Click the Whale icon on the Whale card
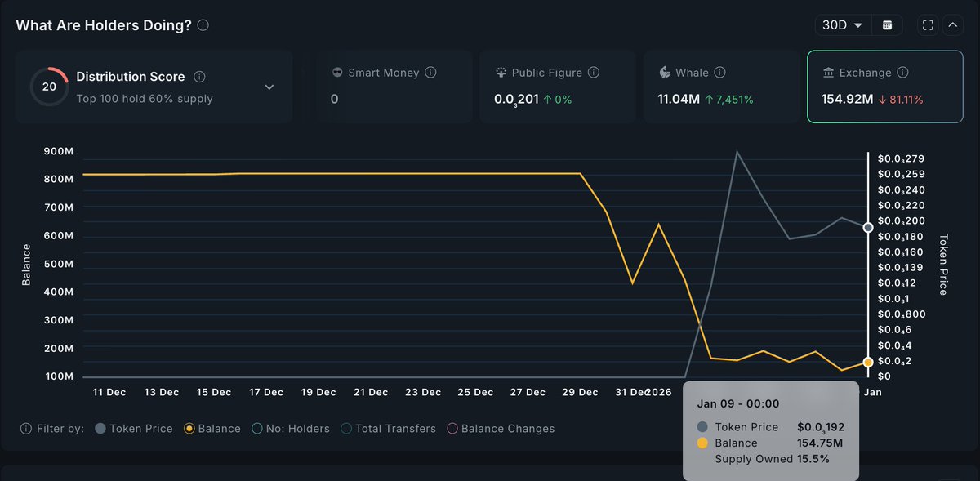 coord(663,72)
